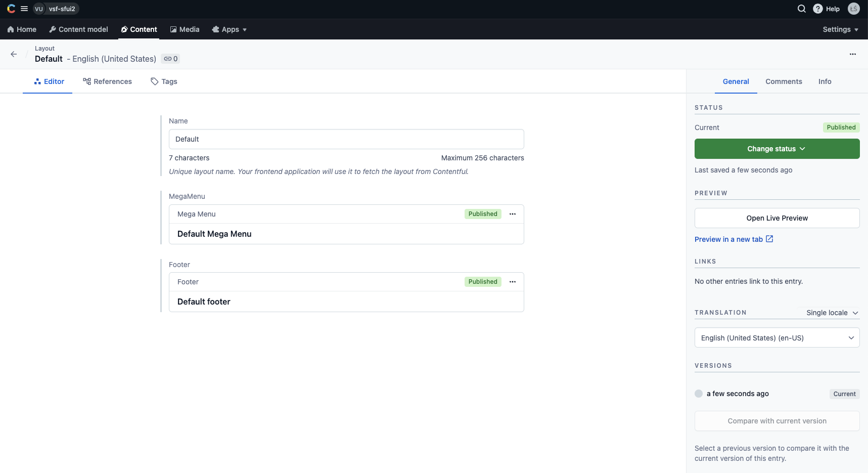Expand the Apps menu
The image size is (868, 473).
pyautogui.click(x=230, y=29)
